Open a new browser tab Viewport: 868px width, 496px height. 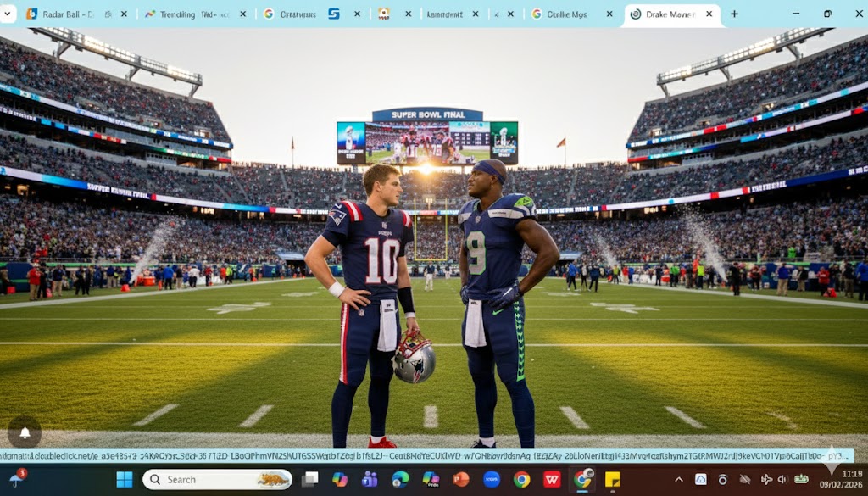(734, 14)
